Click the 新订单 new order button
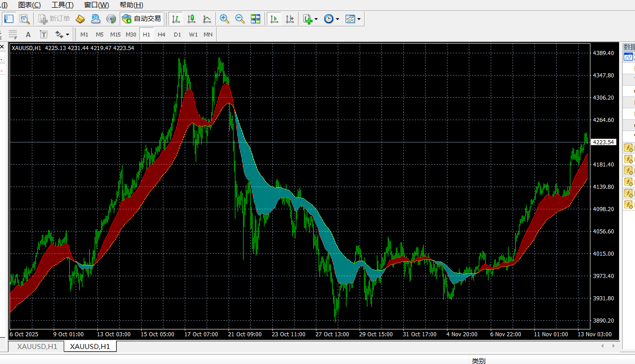Image resolution: width=635 pixels, height=364 pixels. (x=55, y=19)
